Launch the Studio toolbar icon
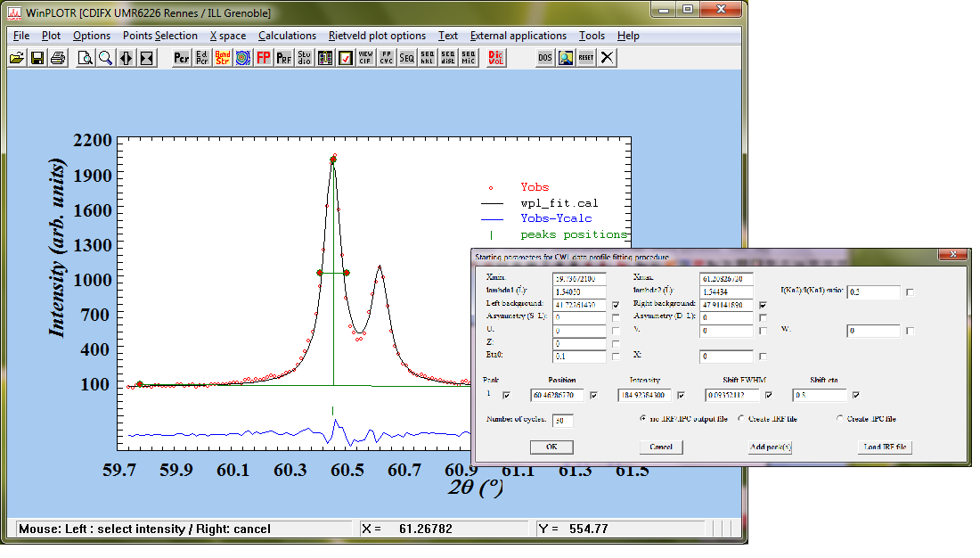Screen dimensions: 980x558 point(305,58)
